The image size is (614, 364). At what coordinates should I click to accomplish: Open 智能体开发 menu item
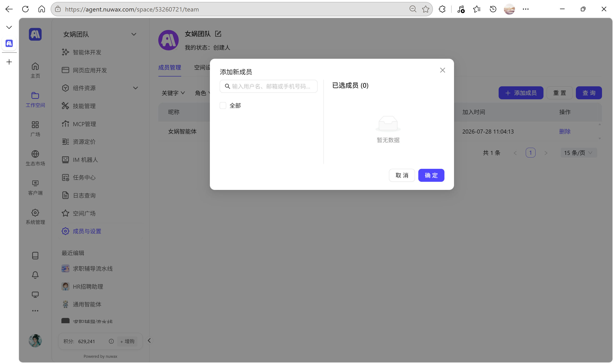[x=100, y=52]
